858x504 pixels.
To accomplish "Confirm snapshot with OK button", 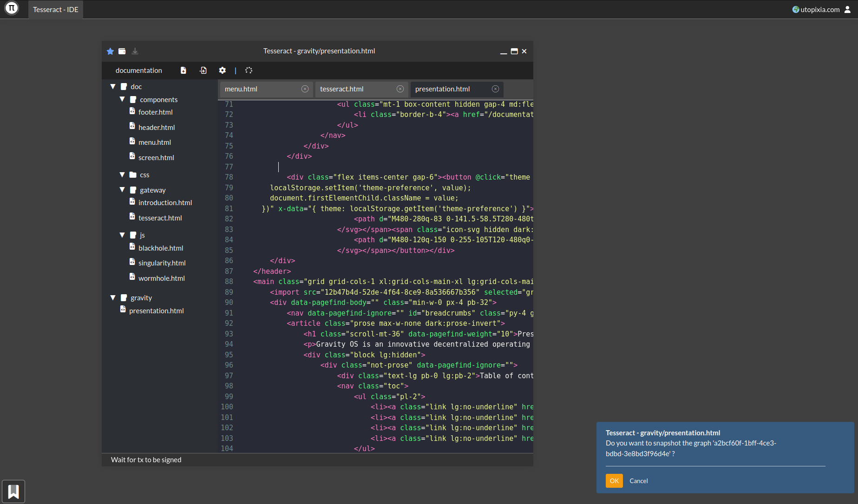I will pyautogui.click(x=614, y=481).
